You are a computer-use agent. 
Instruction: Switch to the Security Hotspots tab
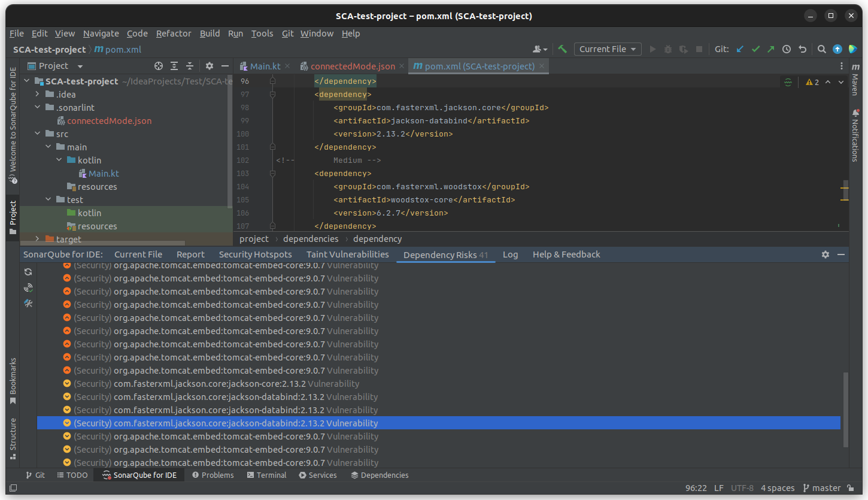point(255,254)
